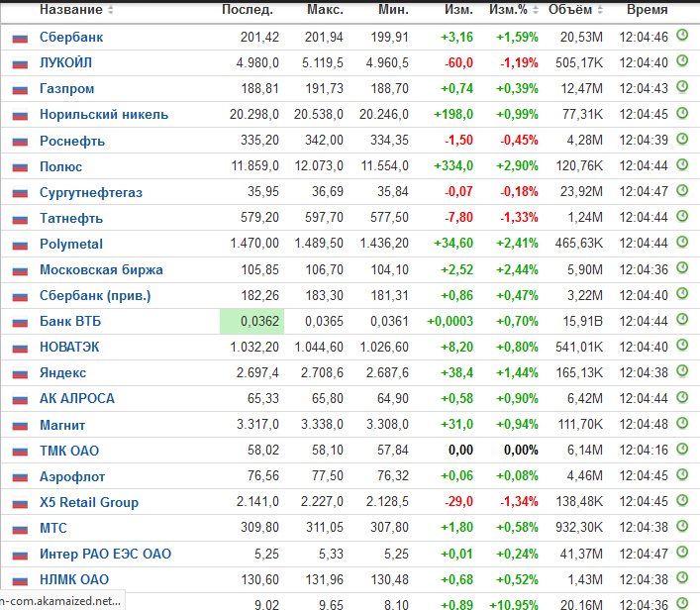
Task: Open the Банк ВТБ stock link
Action: pyautogui.click(x=70, y=321)
